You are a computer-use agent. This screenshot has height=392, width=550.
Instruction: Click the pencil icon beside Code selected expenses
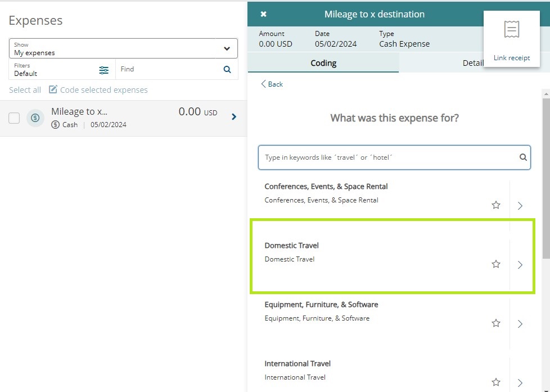53,90
